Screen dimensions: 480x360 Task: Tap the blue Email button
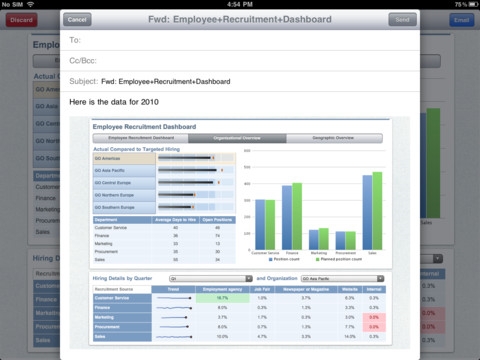pyautogui.click(x=462, y=20)
